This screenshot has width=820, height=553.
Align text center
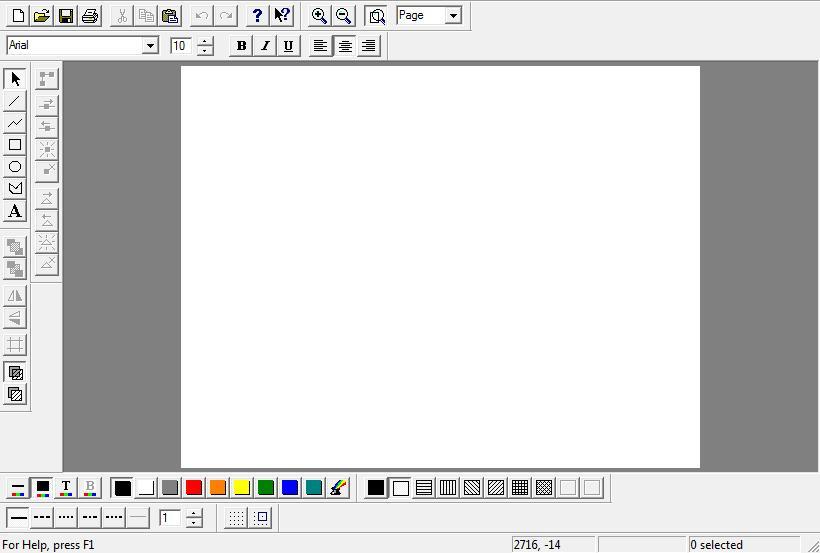coord(344,46)
